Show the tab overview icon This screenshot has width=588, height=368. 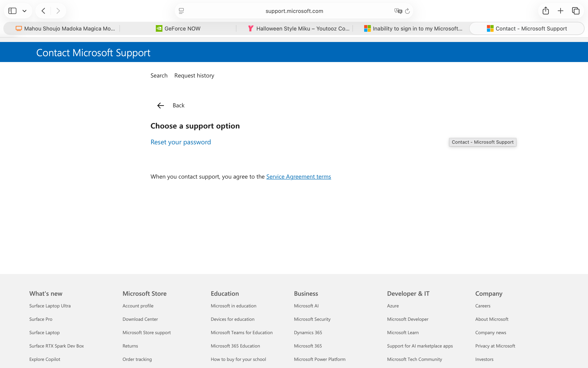(x=576, y=11)
